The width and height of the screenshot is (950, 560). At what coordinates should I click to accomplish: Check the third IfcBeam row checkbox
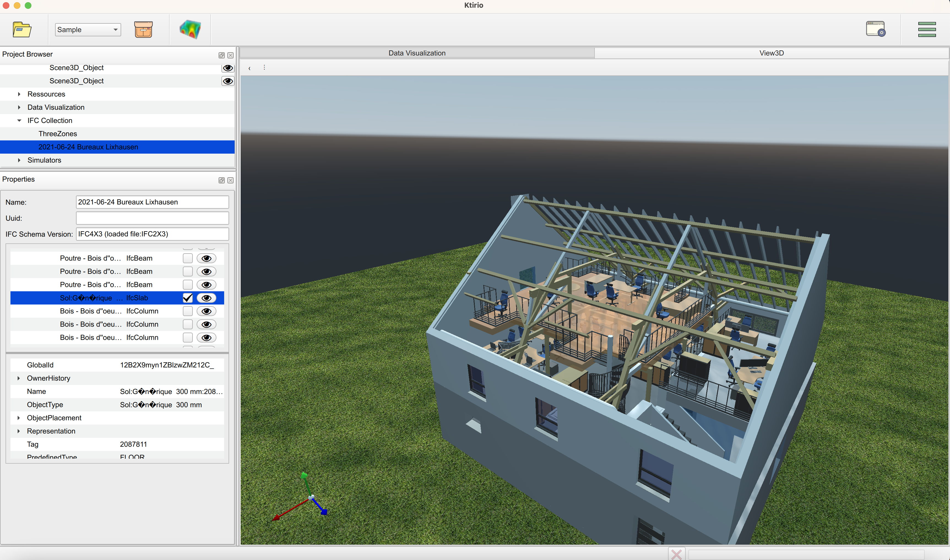(x=188, y=284)
